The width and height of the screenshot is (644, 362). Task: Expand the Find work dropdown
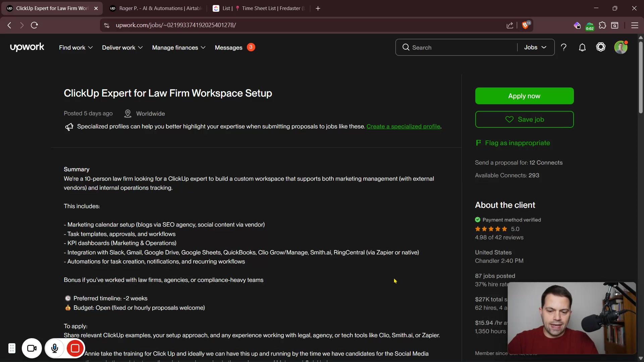click(x=76, y=48)
